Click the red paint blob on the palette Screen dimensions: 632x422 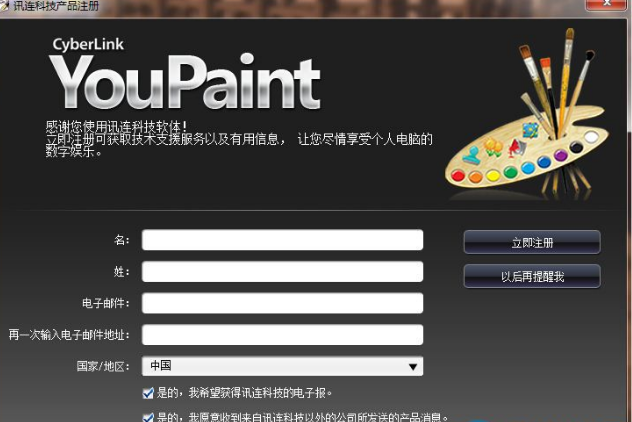click(458, 175)
